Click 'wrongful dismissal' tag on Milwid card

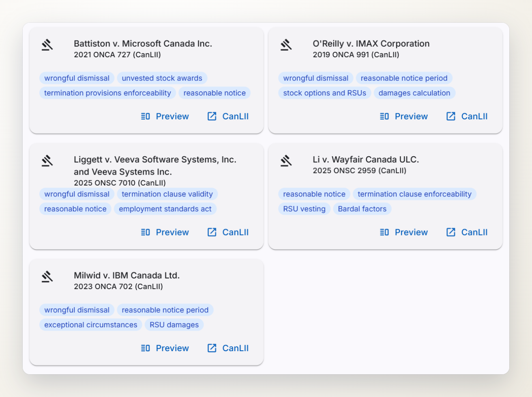click(x=77, y=310)
